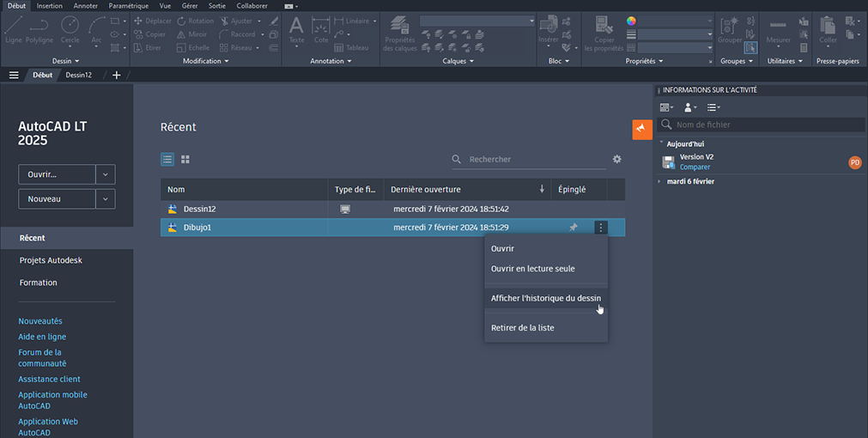Screen dimensions: 868x438
Task: Open the Nouveautés link
Action: click(x=39, y=321)
